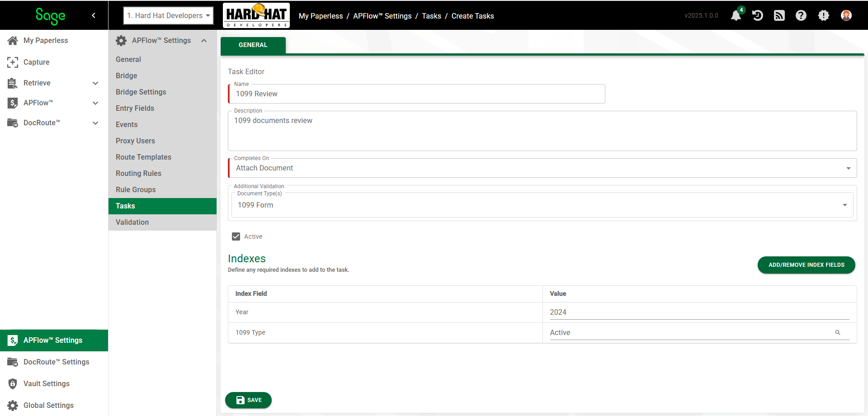
Task: Toggle the Active checkbox
Action: point(236,236)
